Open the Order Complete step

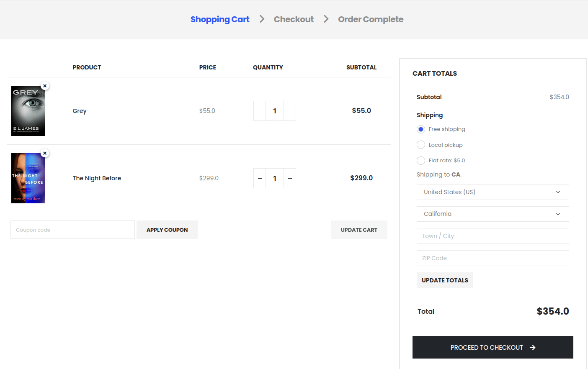click(x=370, y=19)
